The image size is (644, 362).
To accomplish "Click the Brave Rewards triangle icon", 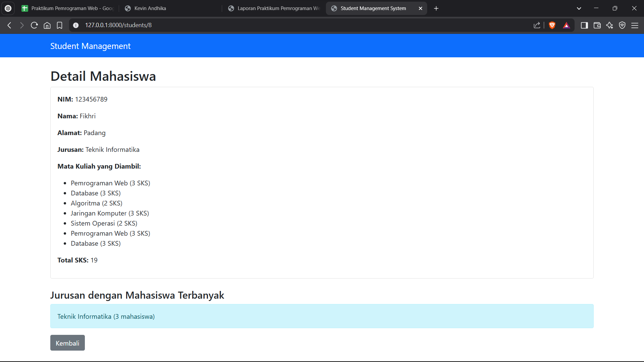I will tap(567, 25).
